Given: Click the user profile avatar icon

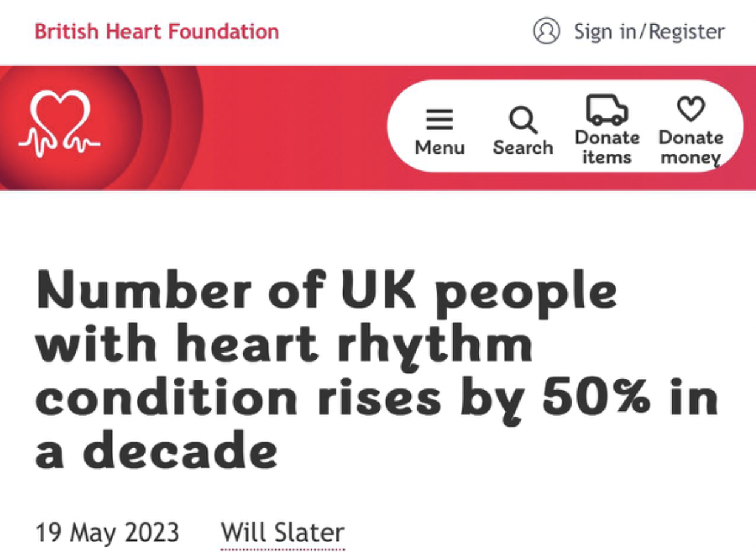Looking at the screenshot, I should coord(546,31).
